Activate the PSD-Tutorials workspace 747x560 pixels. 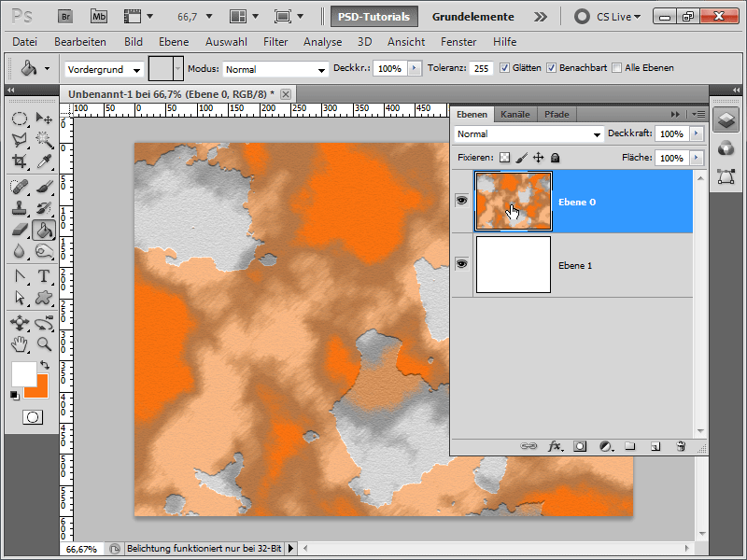[x=374, y=17]
